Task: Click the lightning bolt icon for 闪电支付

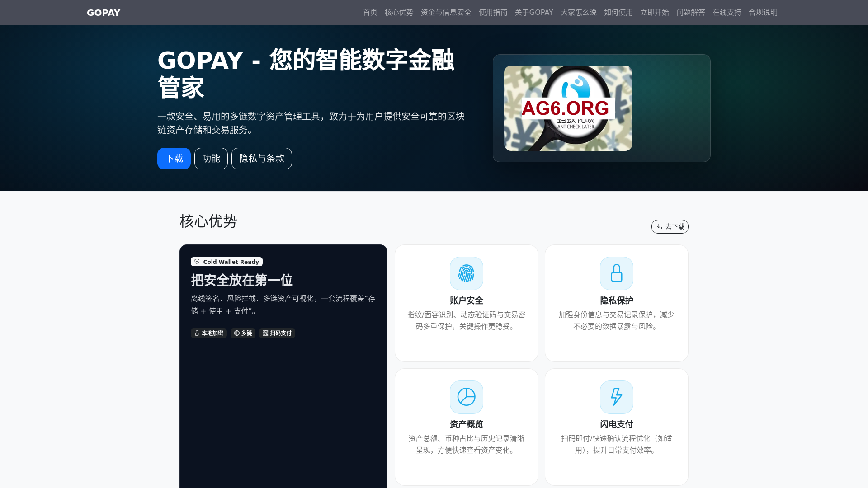Action: pyautogui.click(x=616, y=397)
